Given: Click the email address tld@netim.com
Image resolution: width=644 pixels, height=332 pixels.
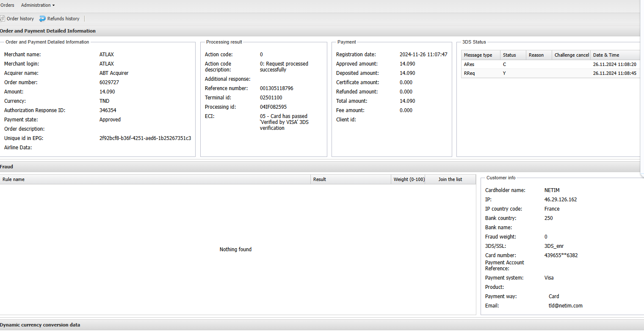Looking at the screenshot, I should pos(565,306).
